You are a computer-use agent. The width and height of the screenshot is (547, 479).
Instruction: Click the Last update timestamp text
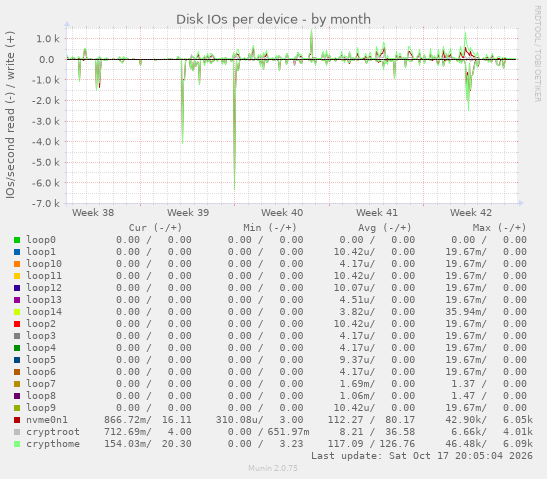pyautogui.click(x=422, y=456)
